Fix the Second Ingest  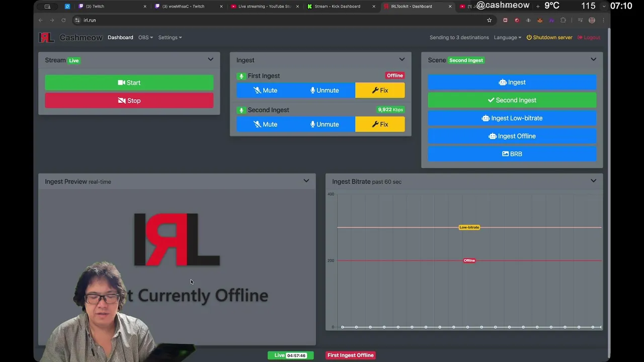coord(380,124)
